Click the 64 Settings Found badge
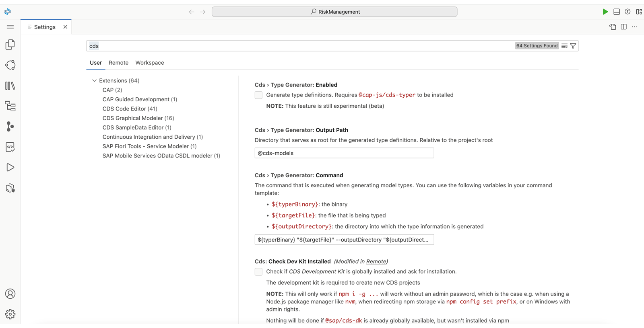 [x=537, y=46]
